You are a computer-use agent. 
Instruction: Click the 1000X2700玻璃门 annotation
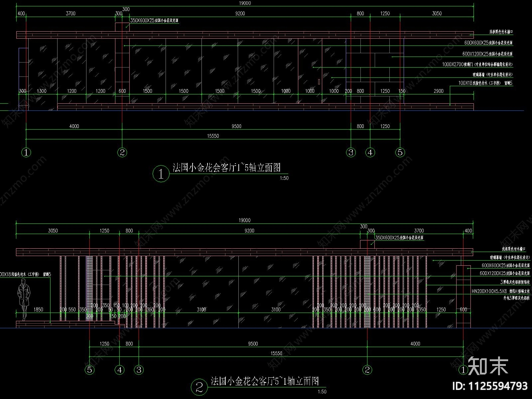tap(477, 65)
